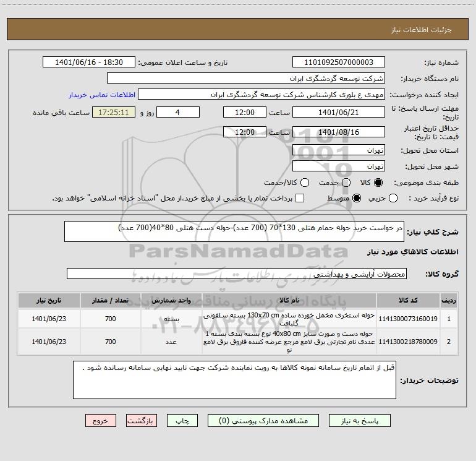Click the delivery province field تهران
Viewport: 476px width, 461px height.
pyautogui.click(x=339, y=150)
